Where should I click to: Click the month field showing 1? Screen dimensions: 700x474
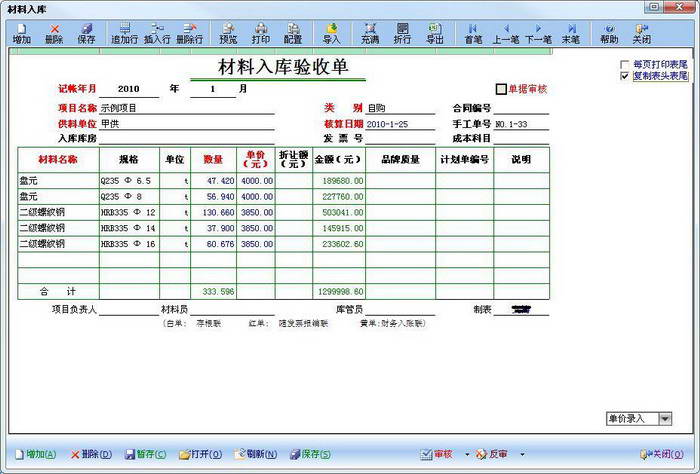pos(213,89)
